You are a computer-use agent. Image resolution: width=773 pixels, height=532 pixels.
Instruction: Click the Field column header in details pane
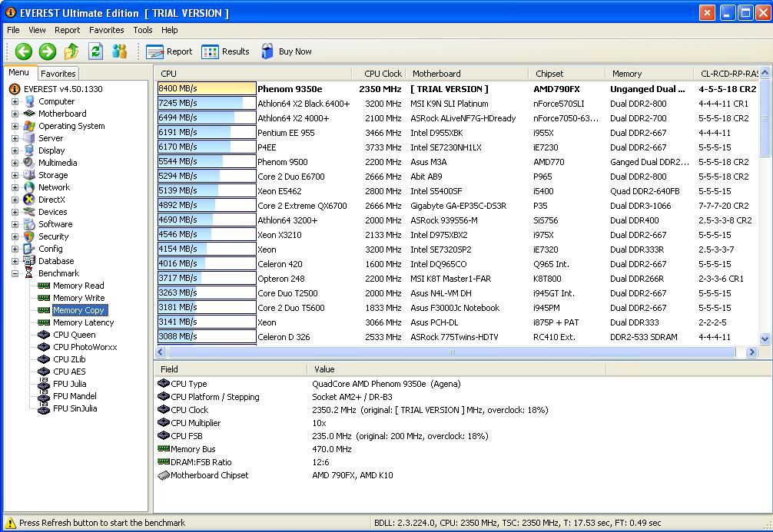click(231, 369)
